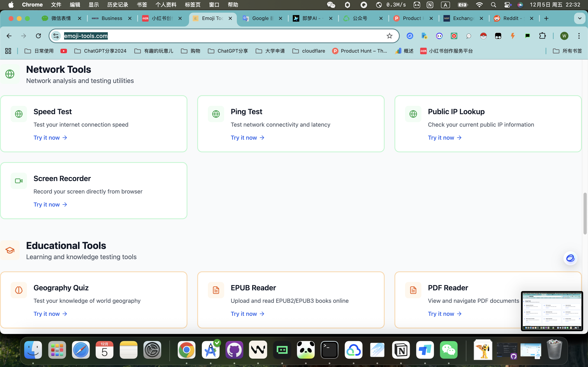Click the lightning bolt extension icon
The width and height of the screenshot is (588, 367).
tap(513, 36)
